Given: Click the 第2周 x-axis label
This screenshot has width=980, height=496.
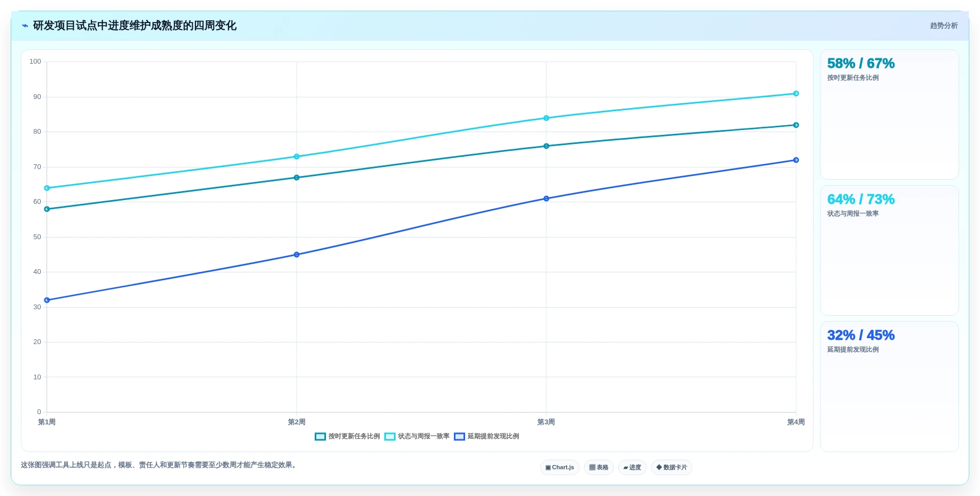Looking at the screenshot, I should (297, 422).
